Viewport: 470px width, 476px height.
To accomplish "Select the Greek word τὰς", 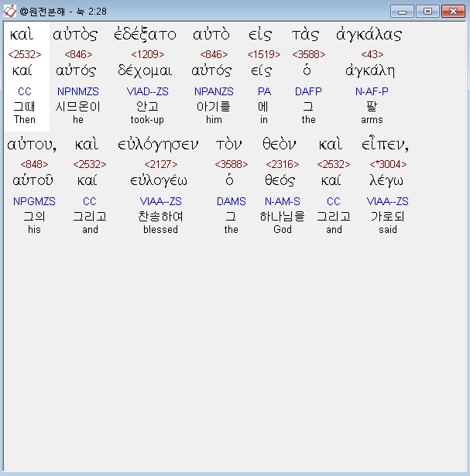I will tap(305, 34).
